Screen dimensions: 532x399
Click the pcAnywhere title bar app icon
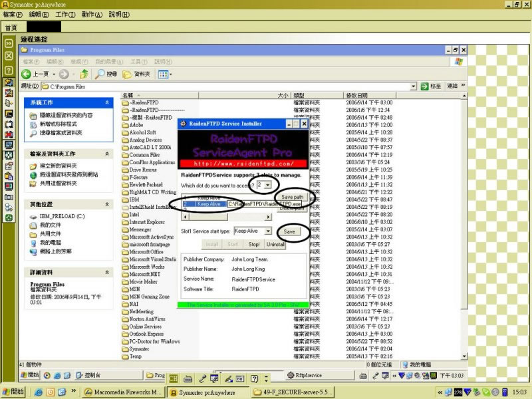(5, 5)
